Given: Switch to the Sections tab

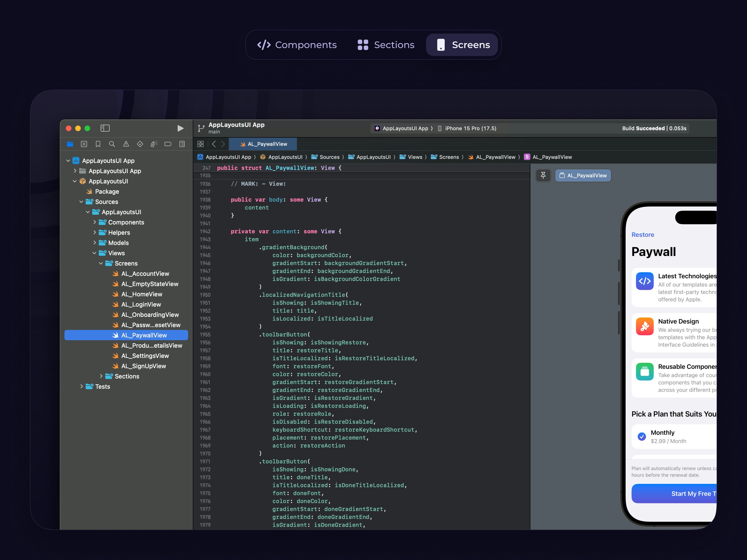Looking at the screenshot, I should [x=386, y=45].
